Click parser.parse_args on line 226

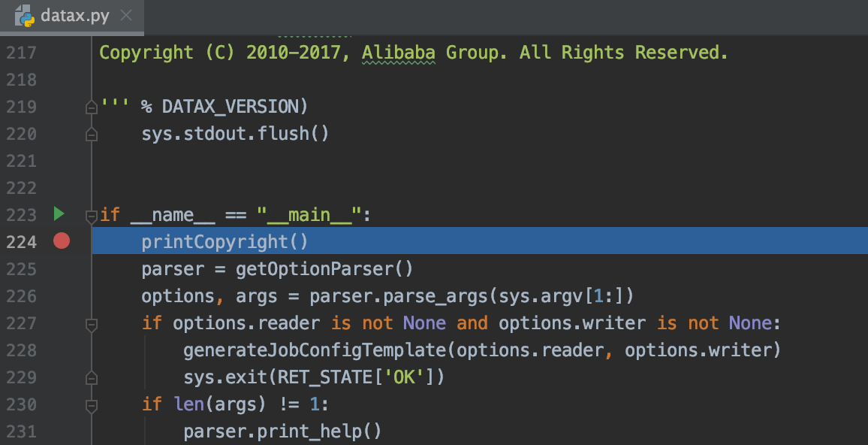(398, 296)
